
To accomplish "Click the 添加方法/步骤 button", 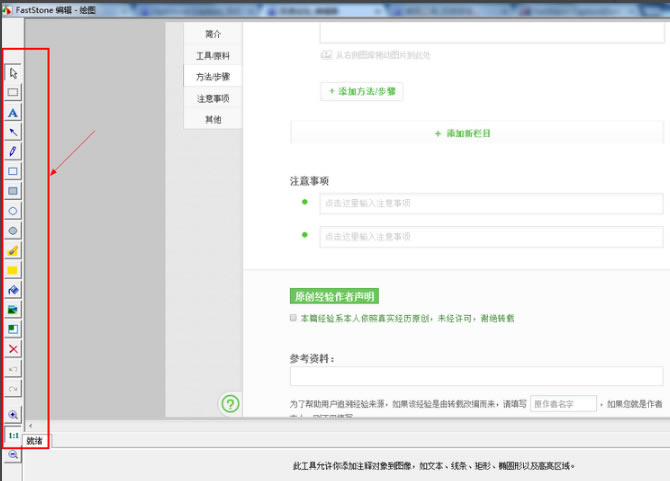I will pyautogui.click(x=361, y=91).
